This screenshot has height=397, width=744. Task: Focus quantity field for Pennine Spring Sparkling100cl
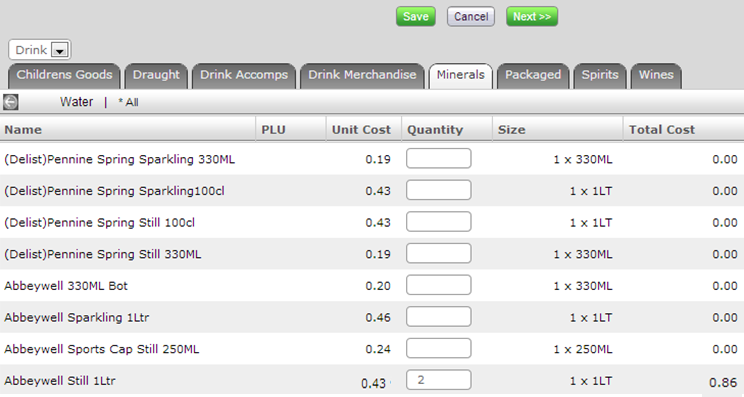pyautogui.click(x=438, y=190)
